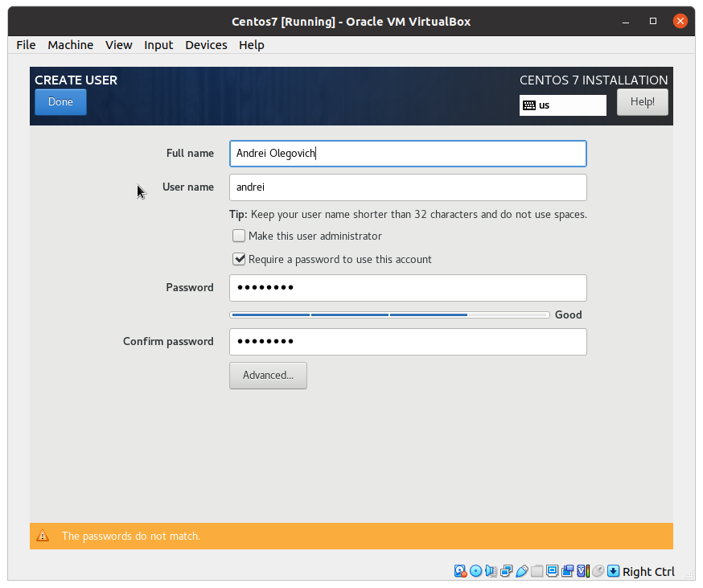Click into the Confirm password field

click(x=408, y=342)
